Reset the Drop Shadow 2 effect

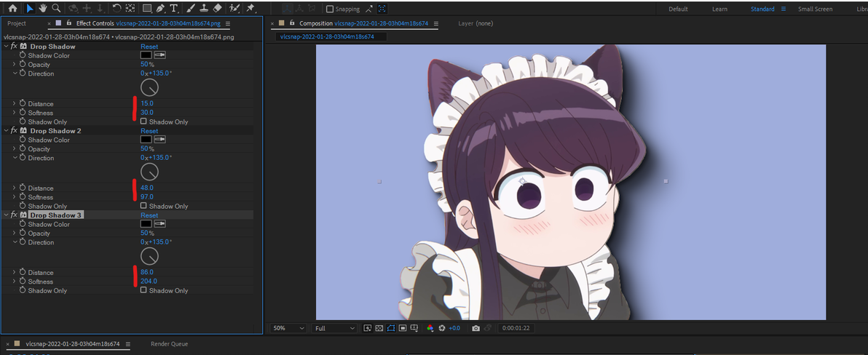point(149,130)
